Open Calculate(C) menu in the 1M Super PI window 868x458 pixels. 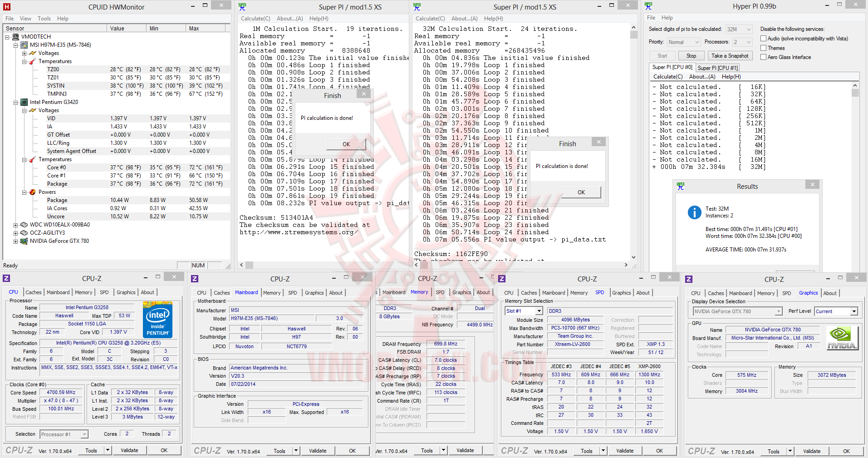255,19
